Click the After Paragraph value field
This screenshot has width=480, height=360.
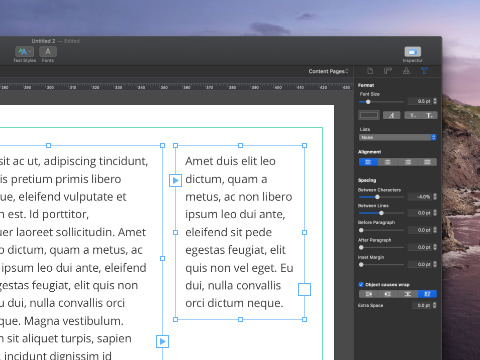[x=420, y=247]
